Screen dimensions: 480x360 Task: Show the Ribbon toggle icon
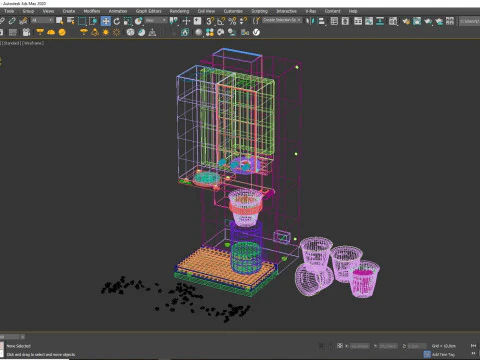(358, 21)
